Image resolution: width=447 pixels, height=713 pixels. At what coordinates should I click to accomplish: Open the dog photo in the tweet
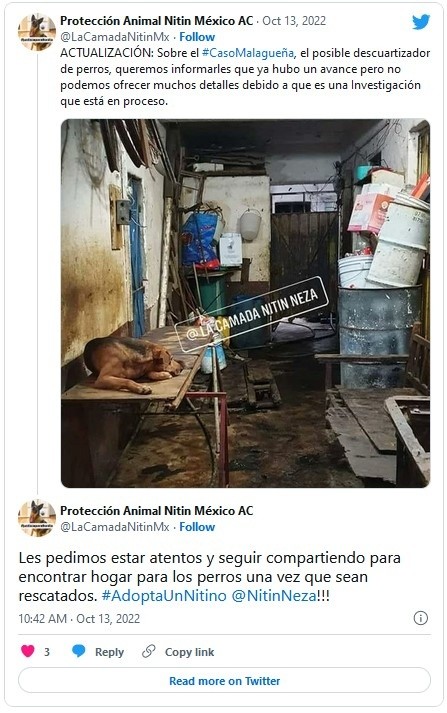tap(246, 303)
